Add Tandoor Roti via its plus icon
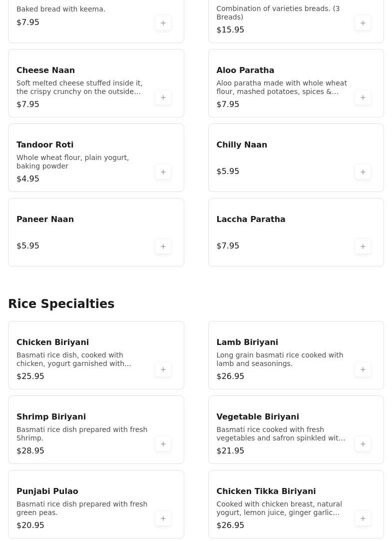The height and width of the screenshot is (541, 392). pyautogui.click(x=163, y=172)
